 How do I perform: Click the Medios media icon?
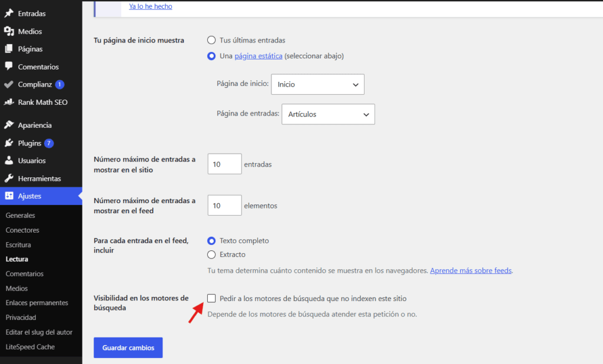9,31
